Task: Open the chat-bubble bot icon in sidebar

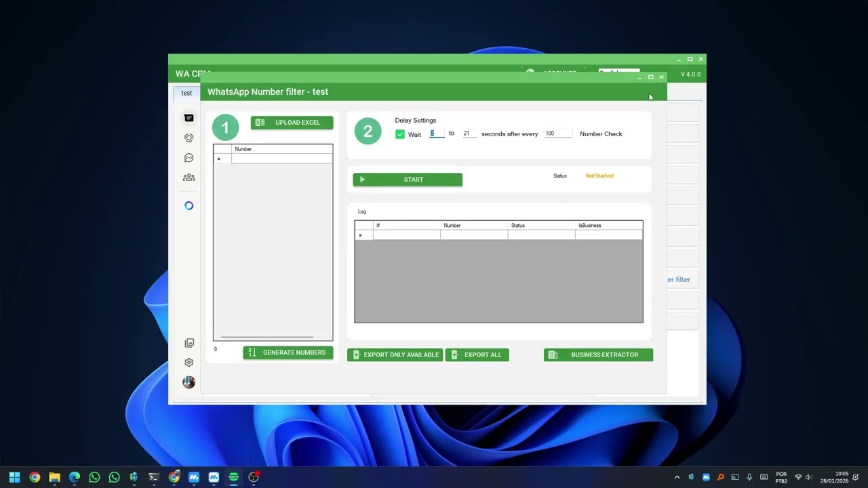Action: [x=189, y=158]
